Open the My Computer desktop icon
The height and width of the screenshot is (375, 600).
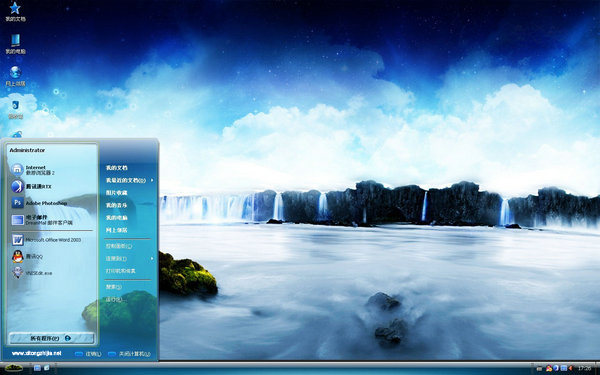click(15, 44)
